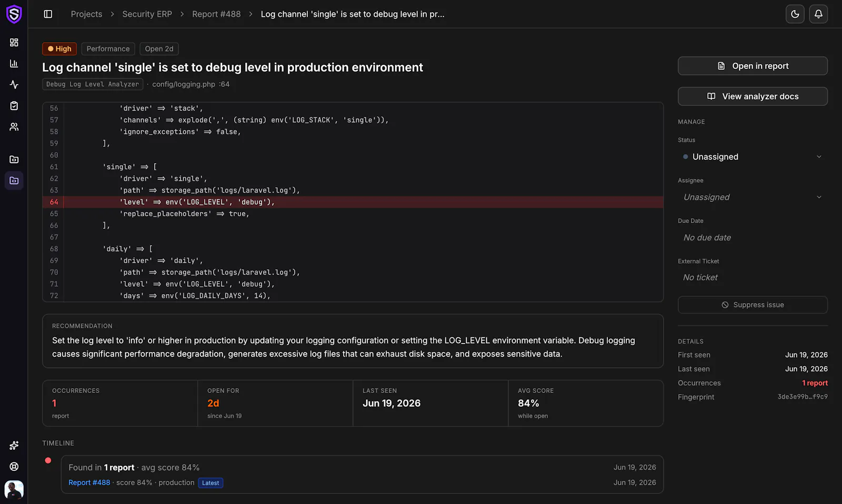This screenshot has width=842, height=504.
Task: Open Report #488 timeline link
Action: click(89, 482)
